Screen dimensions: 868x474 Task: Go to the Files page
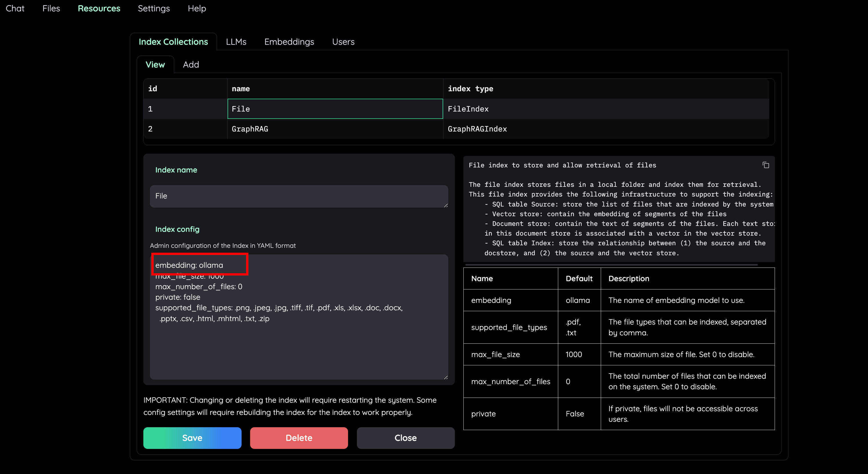[x=51, y=9]
